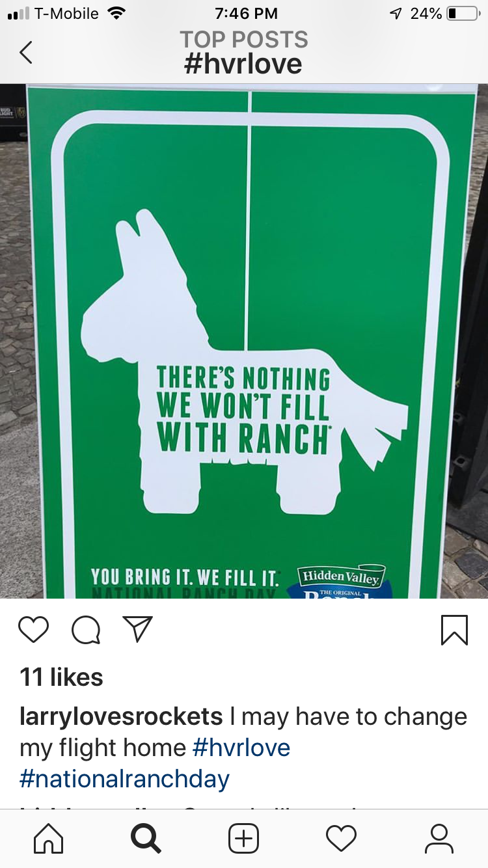Viewport: 488px width, 868px height.
Task: Tap the #hvrlove title in header
Action: (x=244, y=64)
